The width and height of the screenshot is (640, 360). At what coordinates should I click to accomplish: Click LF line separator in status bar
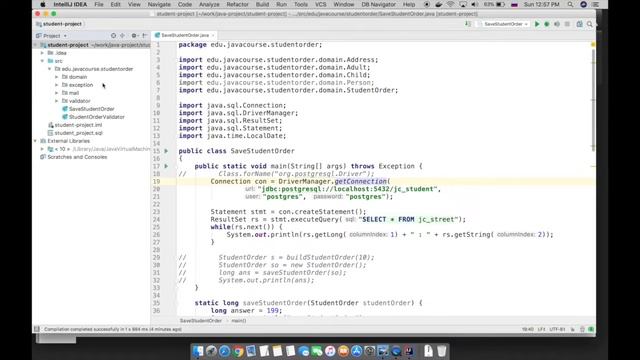pos(542,329)
